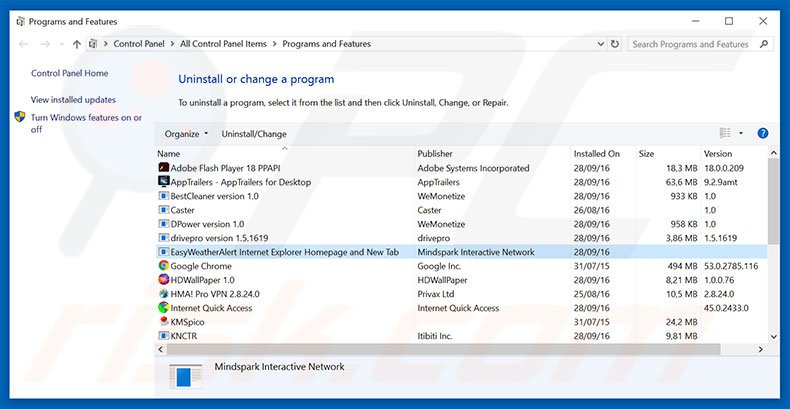Image resolution: width=790 pixels, height=409 pixels.
Task: Click the Uninstall/Change button
Action: pos(254,134)
